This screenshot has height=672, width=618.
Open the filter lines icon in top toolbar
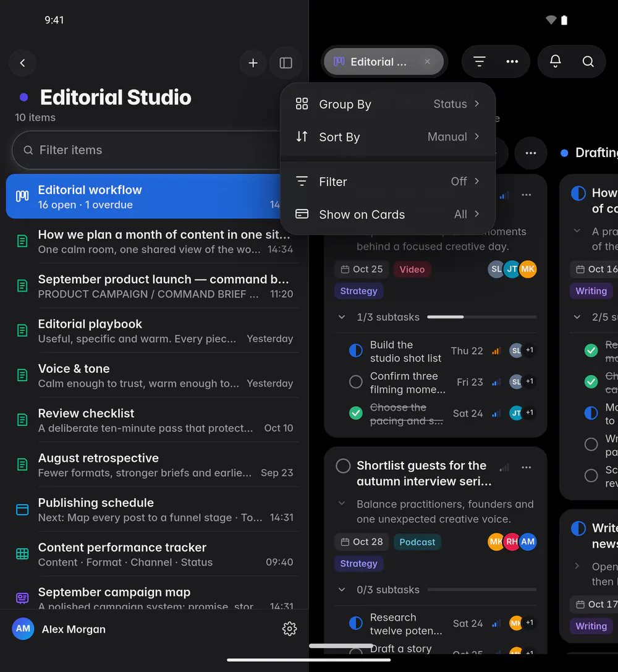tap(479, 62)
